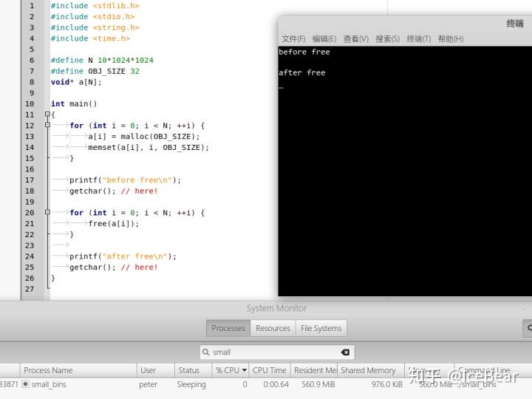
Task: Click line number 18 in the editor gutter
Action: click(30, 191)
